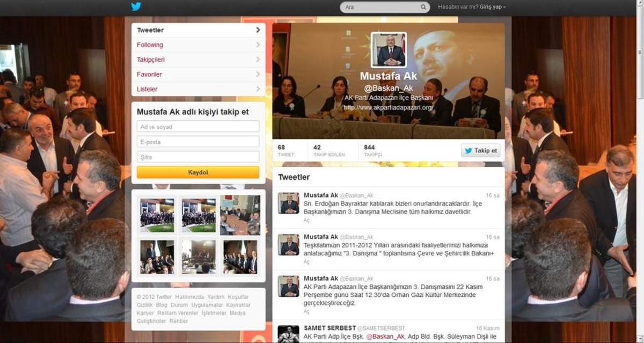Image resolution: width=644 pixels, height=343 pixels.
Task: Open the Durum footer link
Action: [x=179, y=305]
